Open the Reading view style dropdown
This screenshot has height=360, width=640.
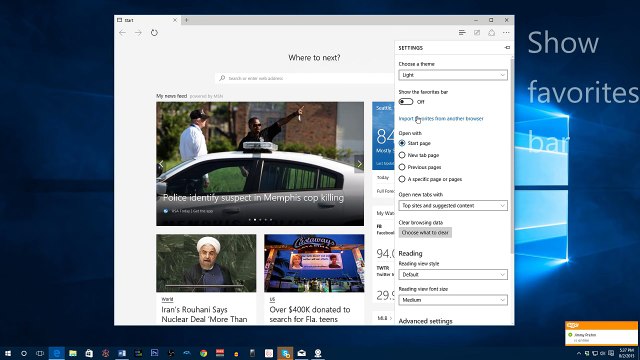(x=453, y=275)
